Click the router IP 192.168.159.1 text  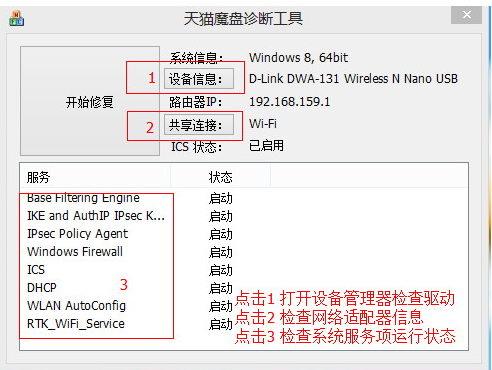click(289, 102)
